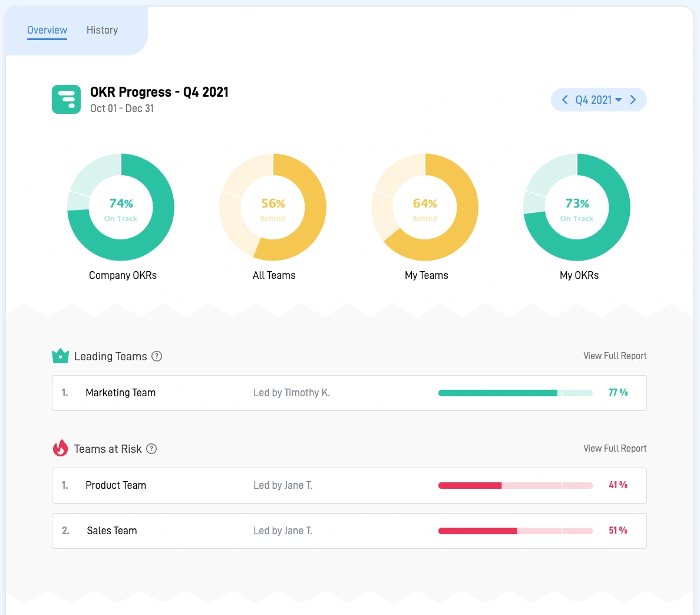Image resolution: width=700 pixels, height=615 pixels.
Task: Click the flame icon beside Teams at Risk
Action: coord(60,448)
